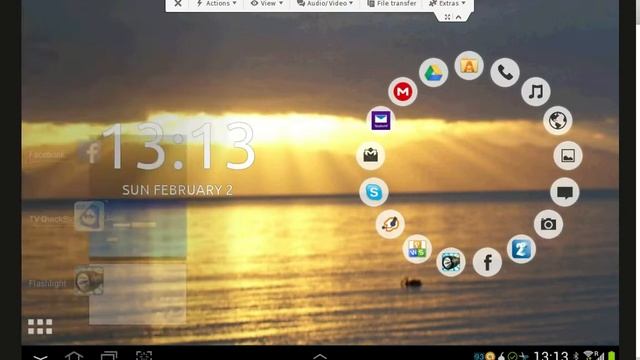This screenshot has height=360, width=640.
Task: Tap the Android home navigation button
Action: (74, 356)
